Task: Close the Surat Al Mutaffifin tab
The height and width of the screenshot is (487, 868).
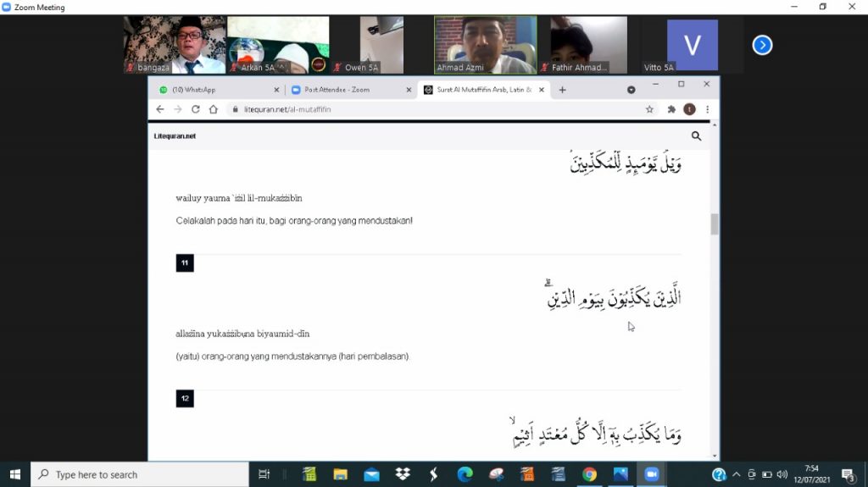Action: 541,90
